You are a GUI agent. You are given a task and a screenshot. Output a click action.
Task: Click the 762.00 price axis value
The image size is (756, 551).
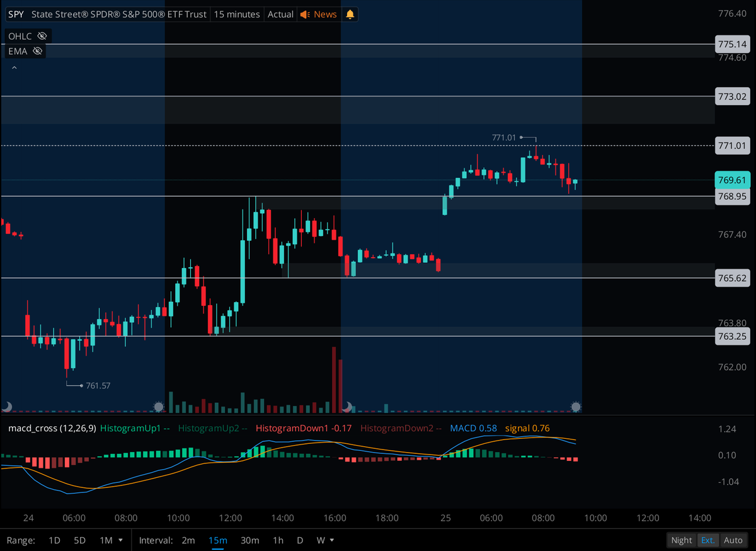pos(732,367)
